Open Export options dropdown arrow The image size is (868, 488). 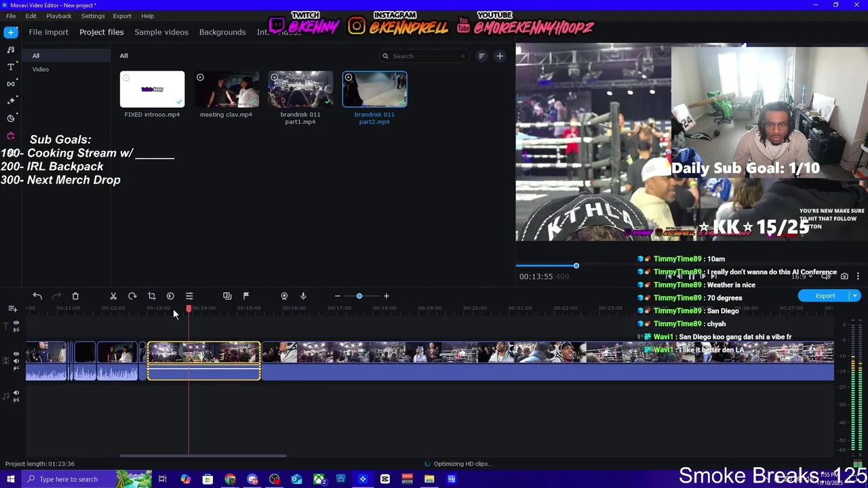[855, 296]
